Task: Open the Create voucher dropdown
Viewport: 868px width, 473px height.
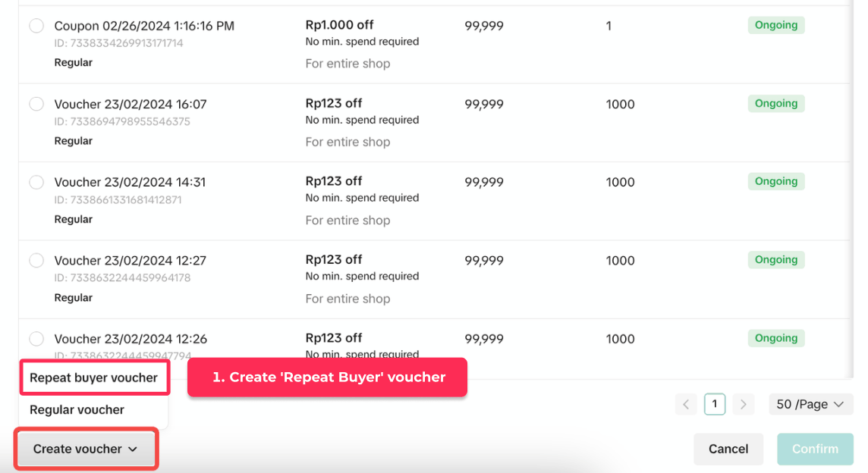Action: point(86,449)
